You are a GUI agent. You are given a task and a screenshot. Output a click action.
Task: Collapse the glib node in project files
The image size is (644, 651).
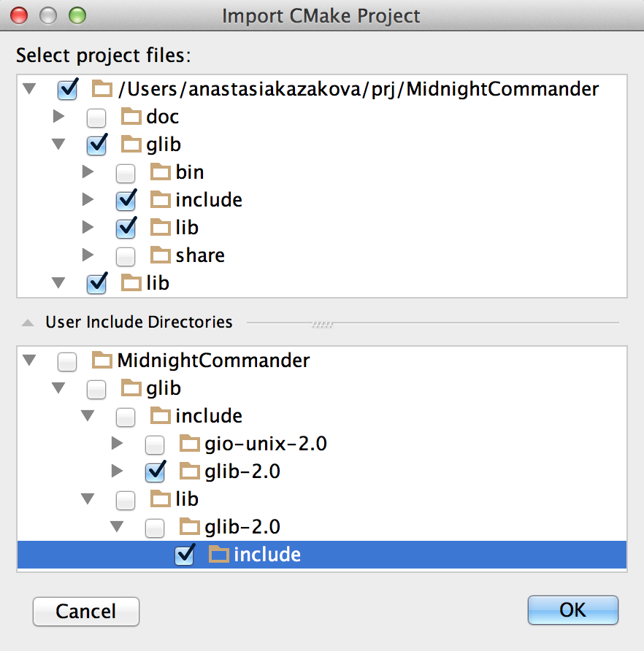[58, 144]
